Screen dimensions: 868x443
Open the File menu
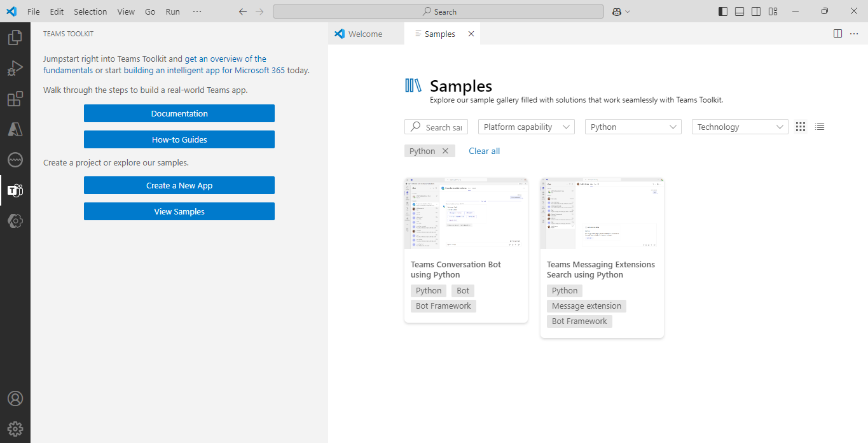tap(34, 11)
